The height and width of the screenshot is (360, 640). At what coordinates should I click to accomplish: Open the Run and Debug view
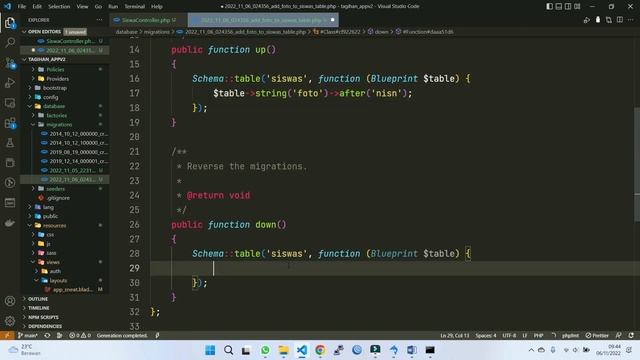click(10, 83)
